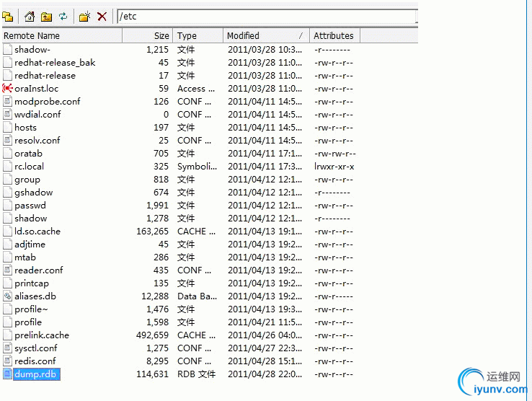Click the blank icon beside passwd
The height and width of the screenshot is (401, 532).
(7, 206)
